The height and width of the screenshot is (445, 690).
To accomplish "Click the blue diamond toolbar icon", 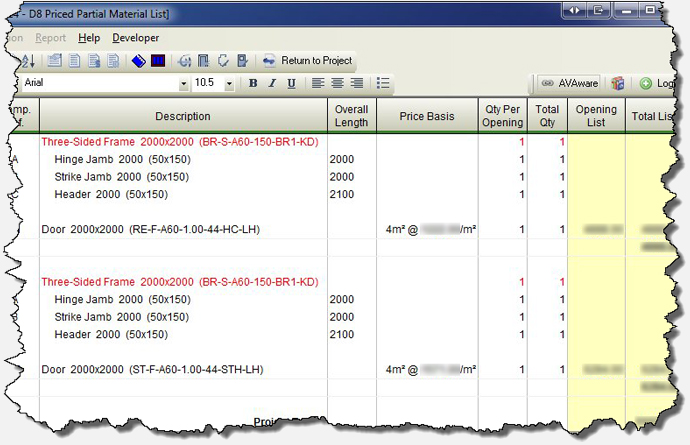I will tap(139, 61).
